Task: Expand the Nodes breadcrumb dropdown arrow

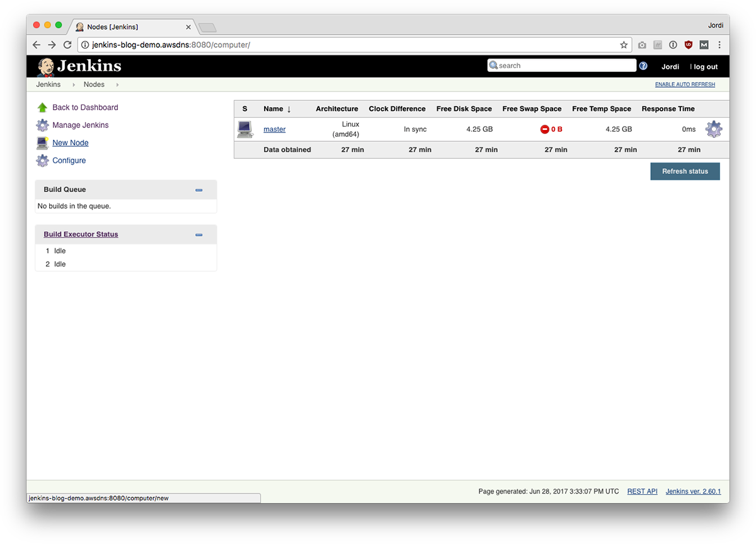Action: pyautogui.click(x=117, y=84)
